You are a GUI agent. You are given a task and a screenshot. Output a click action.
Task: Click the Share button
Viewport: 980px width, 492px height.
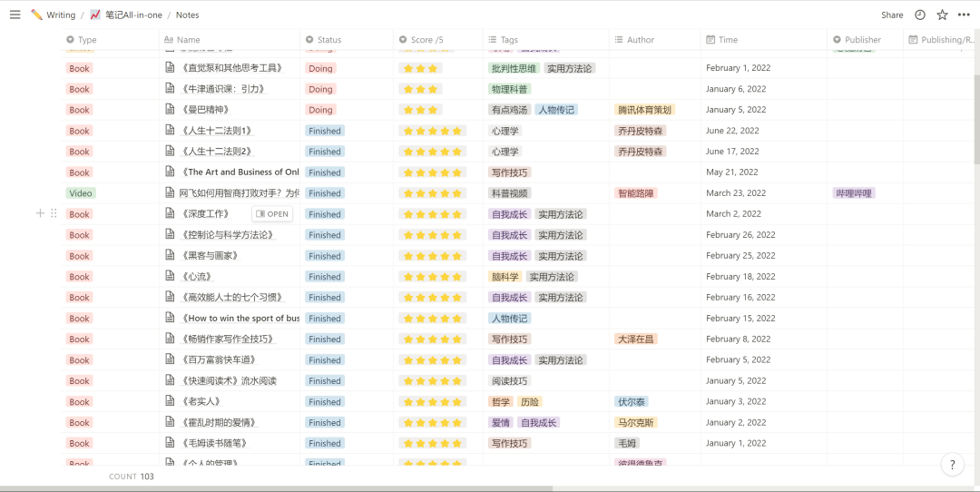[x=892, y=15]
